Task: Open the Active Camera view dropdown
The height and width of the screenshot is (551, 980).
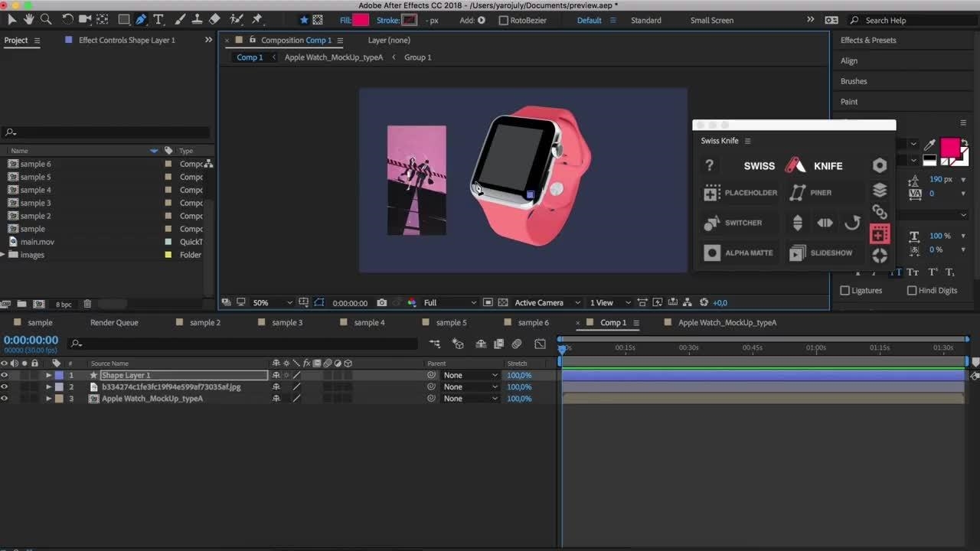Action: (x=547, y=303)
